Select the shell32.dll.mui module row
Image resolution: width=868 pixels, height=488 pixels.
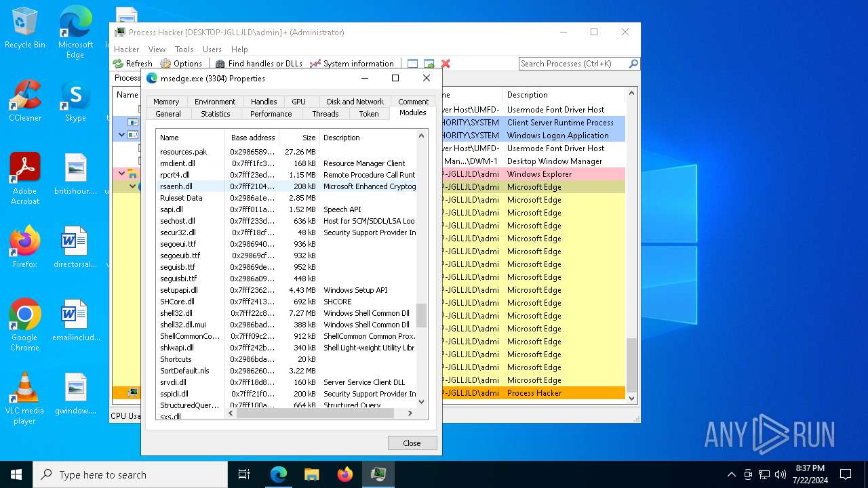pyautogui.click(x=286, y=325)
